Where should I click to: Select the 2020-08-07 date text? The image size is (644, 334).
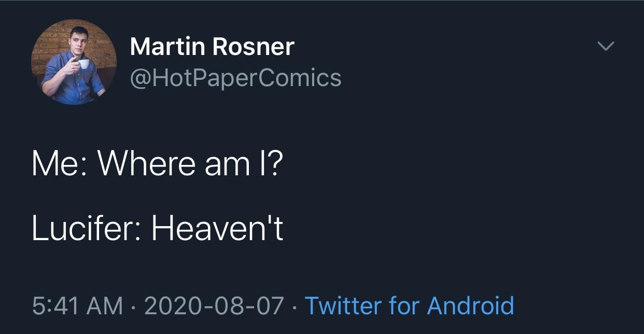[214, 305]
